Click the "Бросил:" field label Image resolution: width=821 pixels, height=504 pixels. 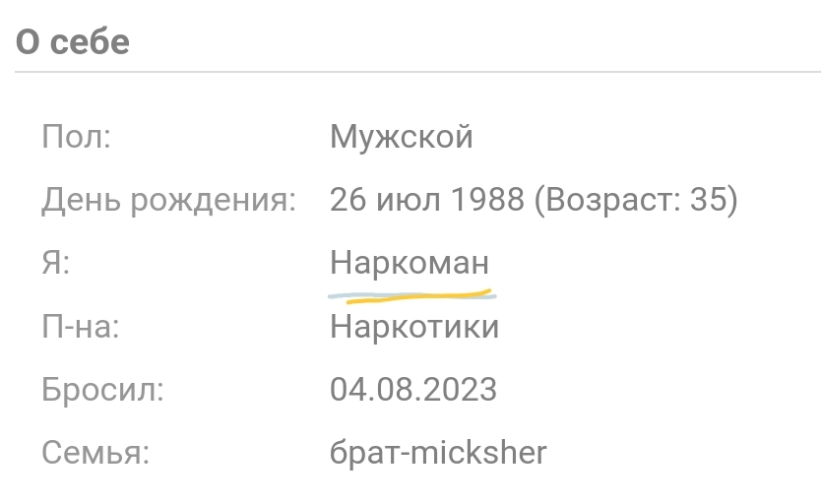[102, 390]
